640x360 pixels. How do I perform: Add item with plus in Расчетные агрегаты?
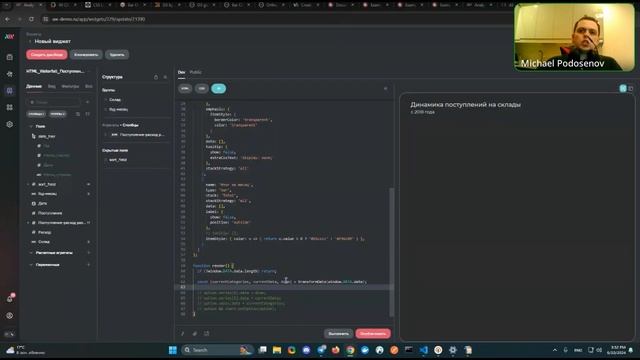(88, 253)
